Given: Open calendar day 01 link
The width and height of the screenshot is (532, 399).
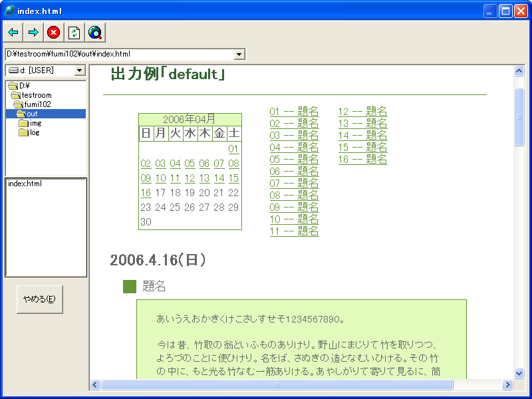Looking at the screenshot, I should (233, 149).
